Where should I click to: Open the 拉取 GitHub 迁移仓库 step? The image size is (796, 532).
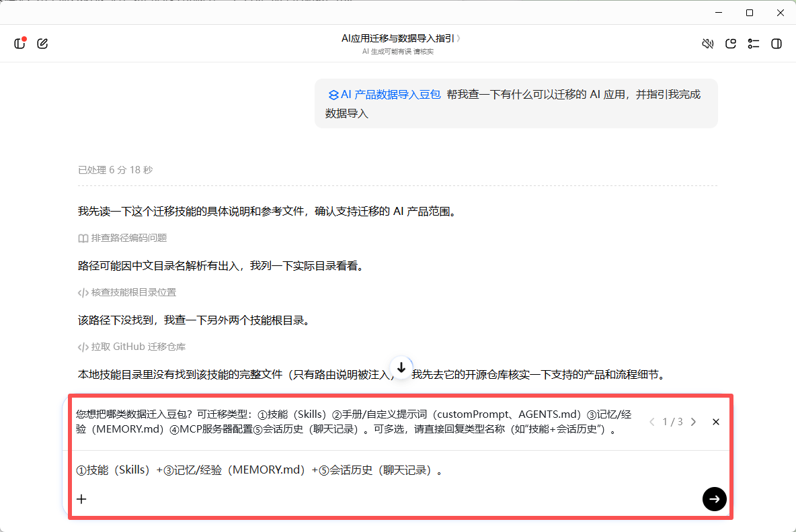(x=132, y=347)
